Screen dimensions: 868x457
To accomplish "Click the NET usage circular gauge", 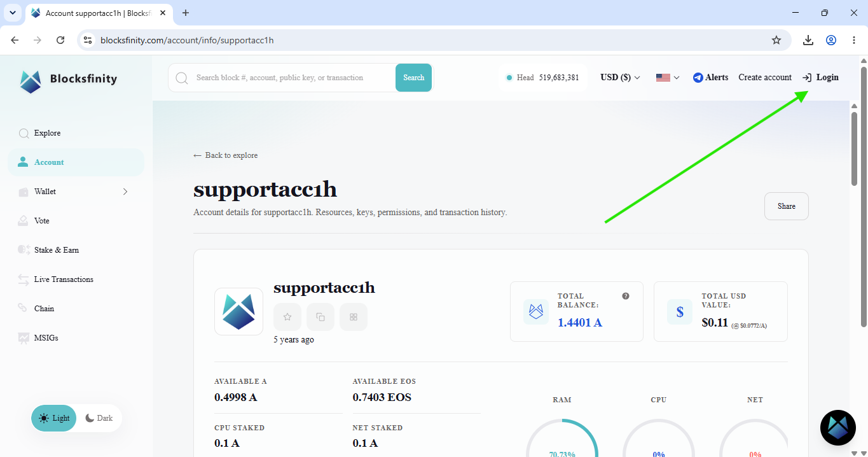I will [x=755, y=438].
